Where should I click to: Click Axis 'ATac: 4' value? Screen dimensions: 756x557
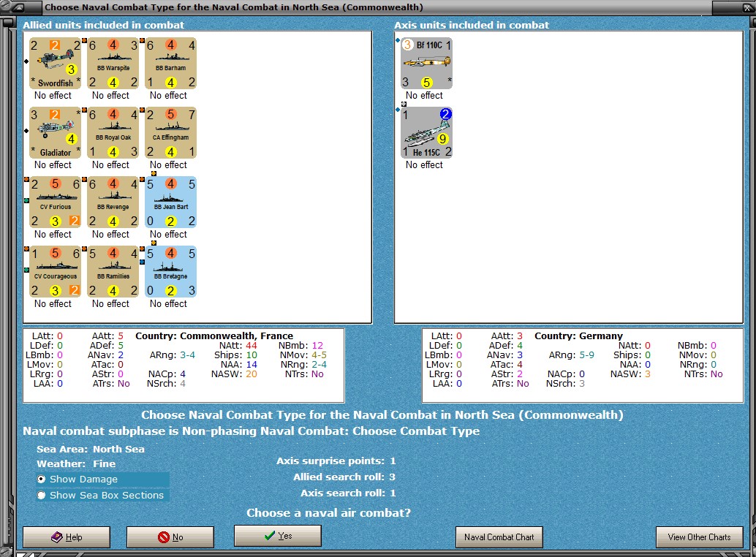(506, 365)
